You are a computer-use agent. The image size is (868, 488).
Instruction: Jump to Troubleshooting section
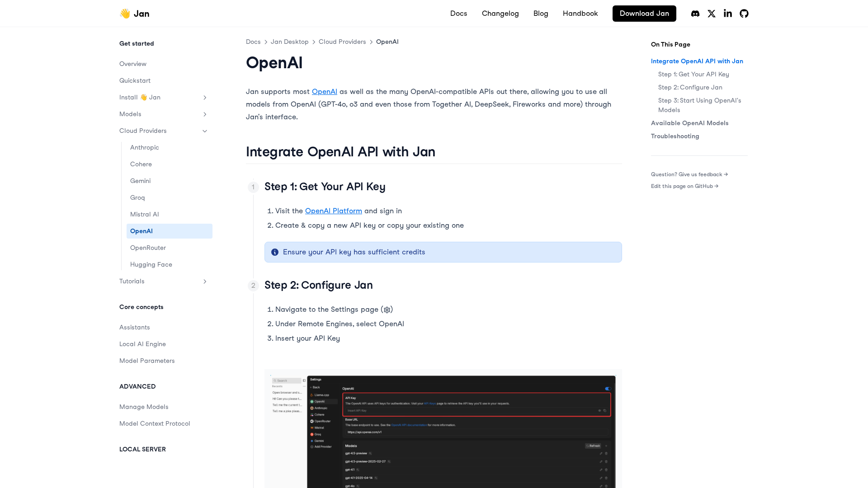[x=675, y=136]
